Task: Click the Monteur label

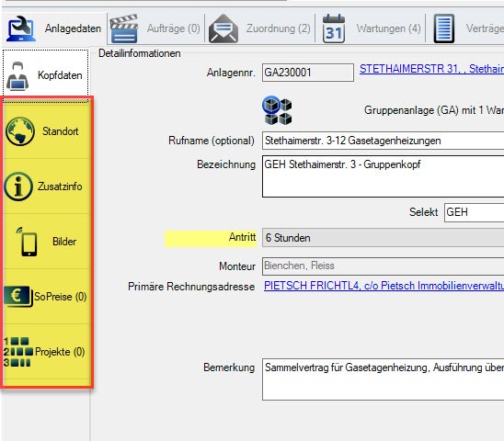Action: click(237, 266)
